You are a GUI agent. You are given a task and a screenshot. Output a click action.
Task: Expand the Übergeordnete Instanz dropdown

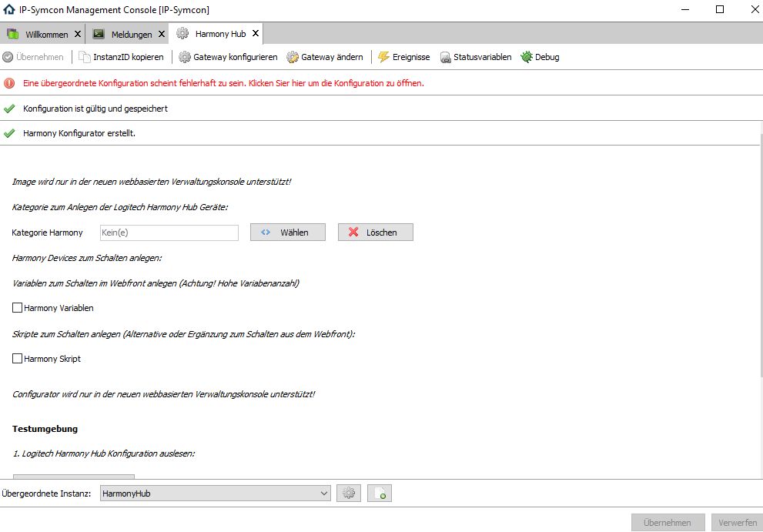coord(324,494)
